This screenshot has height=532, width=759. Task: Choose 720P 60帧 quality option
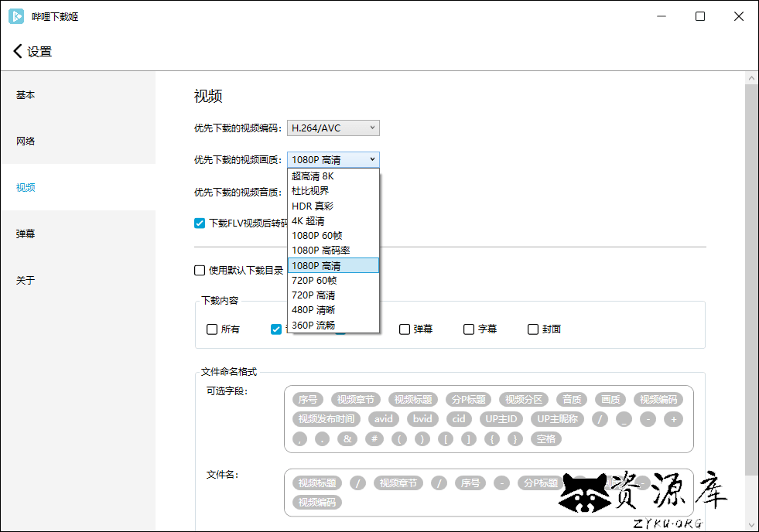coord(333,281)
